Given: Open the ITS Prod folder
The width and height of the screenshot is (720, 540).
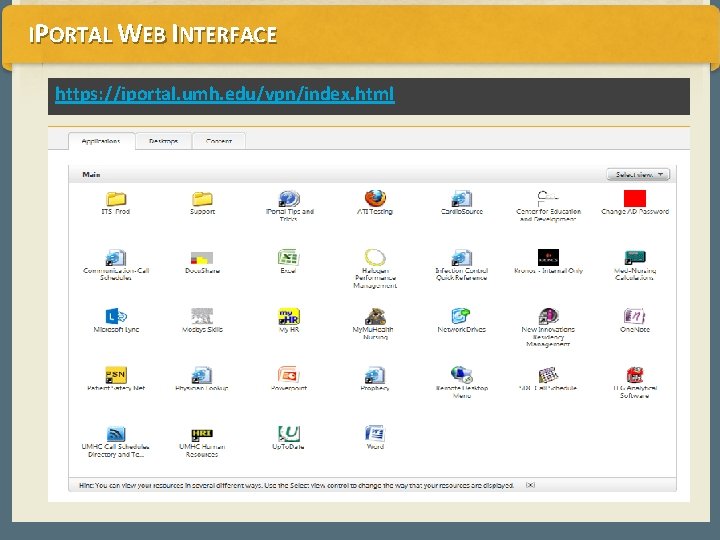Looking at the screenshot, I should click(116, 199).
